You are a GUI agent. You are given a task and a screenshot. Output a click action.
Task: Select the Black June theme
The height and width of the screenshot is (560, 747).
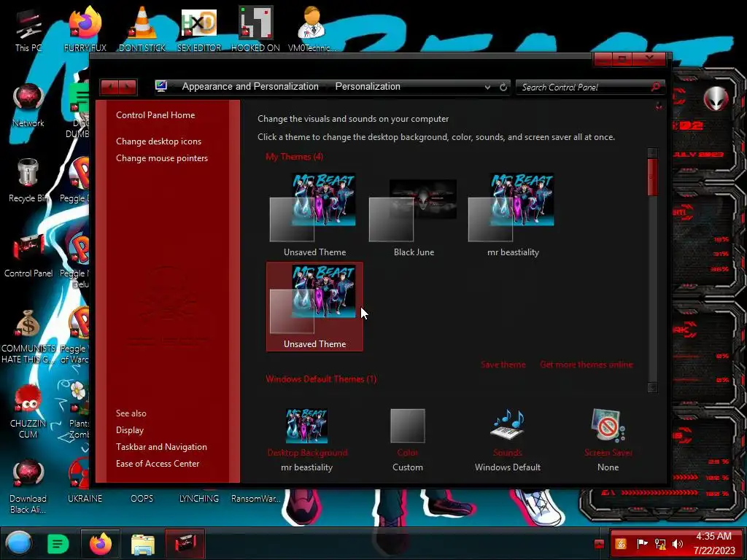tap(414, 214)
